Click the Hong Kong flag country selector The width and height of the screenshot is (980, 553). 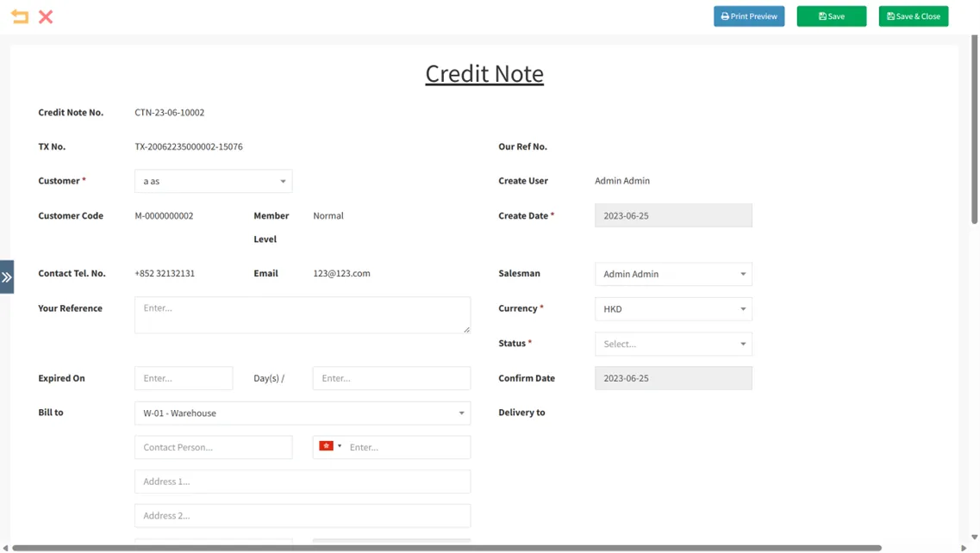[329, 447]
